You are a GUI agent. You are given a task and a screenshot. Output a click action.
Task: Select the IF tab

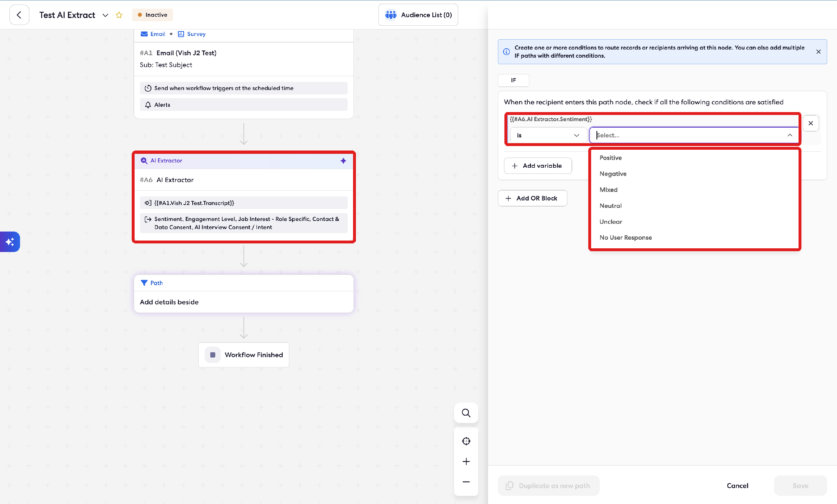coord(513,80)
